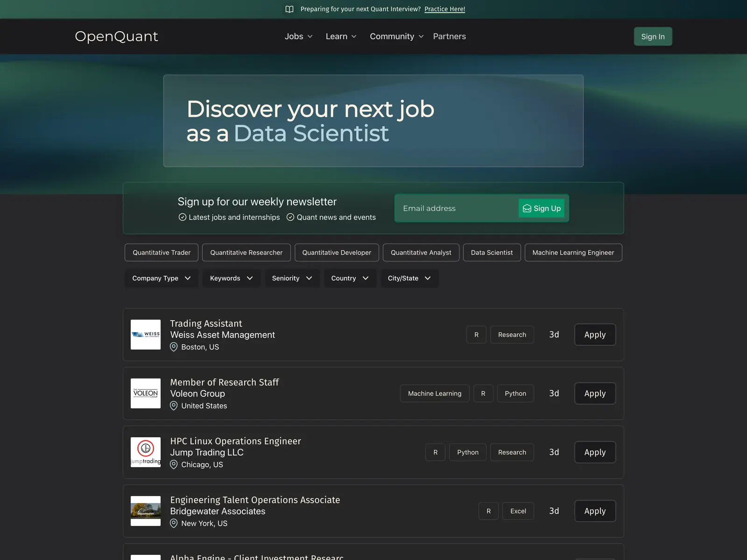Expand the Seniority filter dropdown

pos(292,278)
